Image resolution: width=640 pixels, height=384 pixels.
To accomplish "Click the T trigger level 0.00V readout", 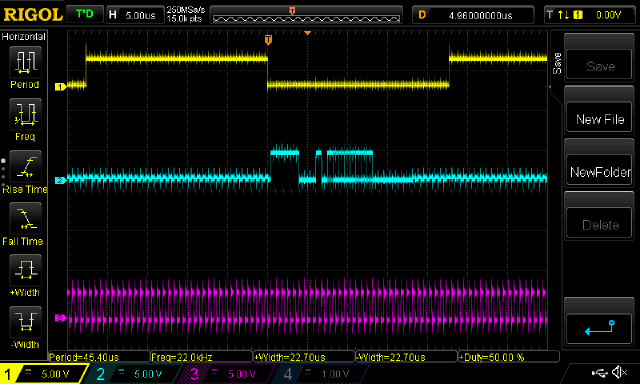I will (x=589, y=15).
